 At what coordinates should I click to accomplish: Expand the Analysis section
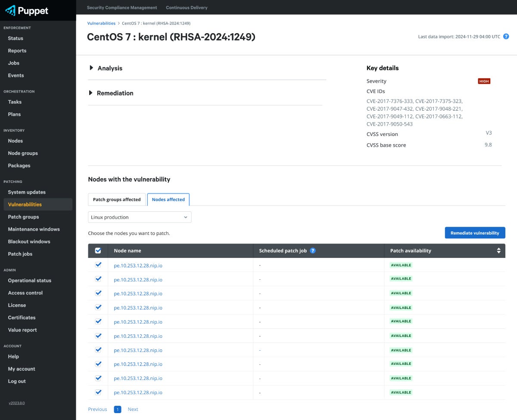pyautogui.click(x=106, y=68)
